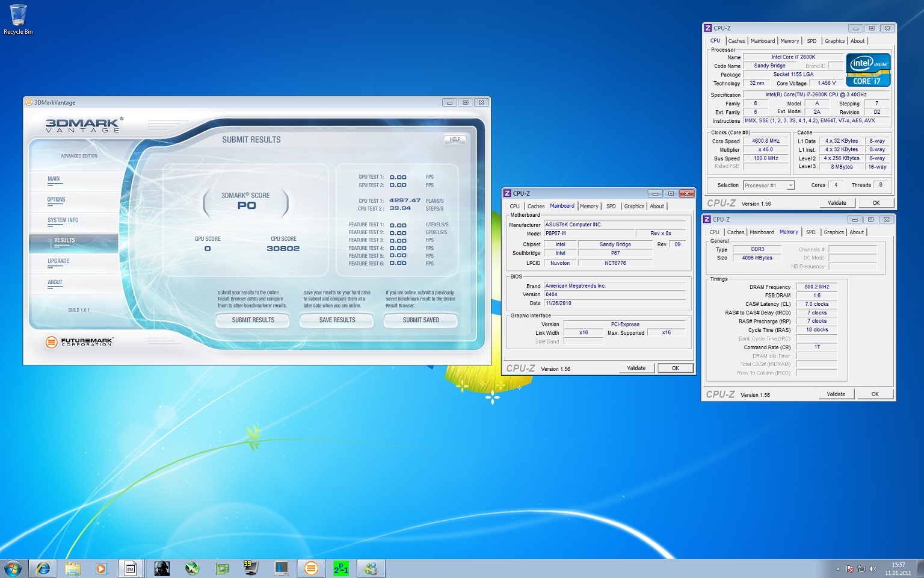Click Validate in top-right CPU-Z window
924x578 pixels.
click(837, 203)
